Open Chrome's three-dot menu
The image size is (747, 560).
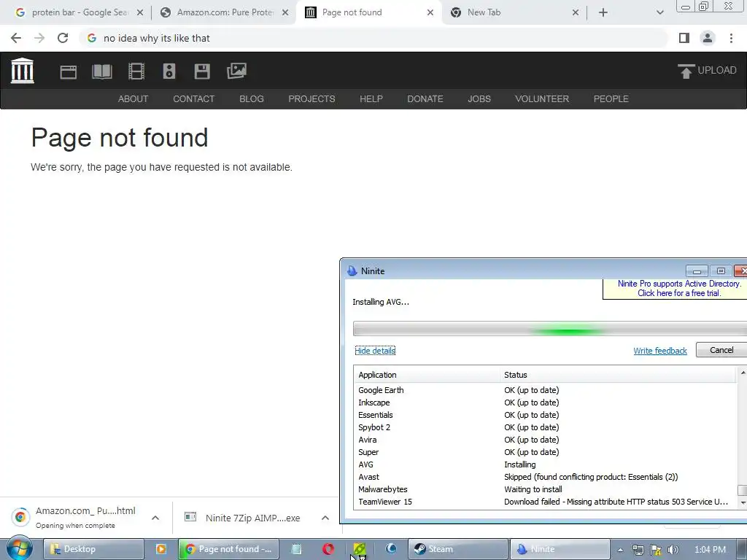[x=731, y=38]
